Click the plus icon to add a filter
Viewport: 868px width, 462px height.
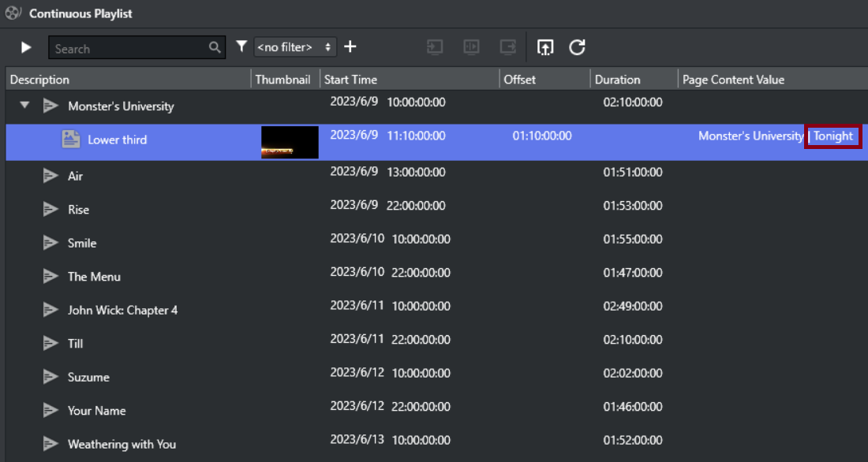350,47
